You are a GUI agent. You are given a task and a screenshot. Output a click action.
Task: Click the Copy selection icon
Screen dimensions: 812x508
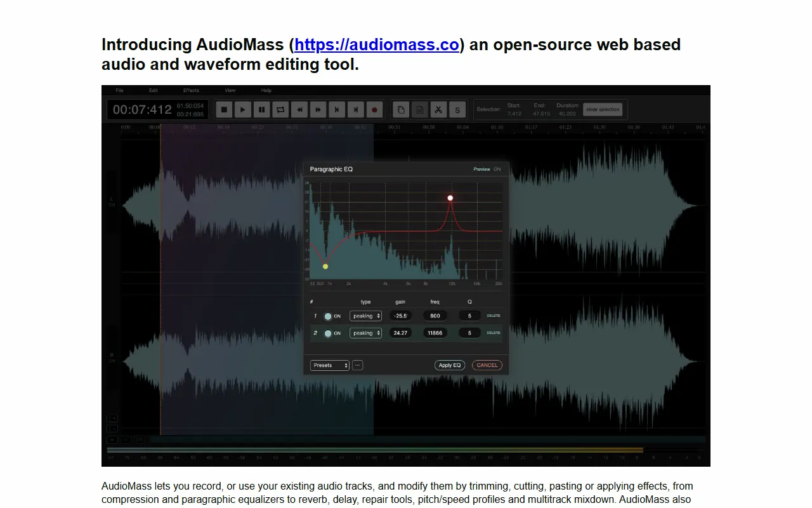400,110
